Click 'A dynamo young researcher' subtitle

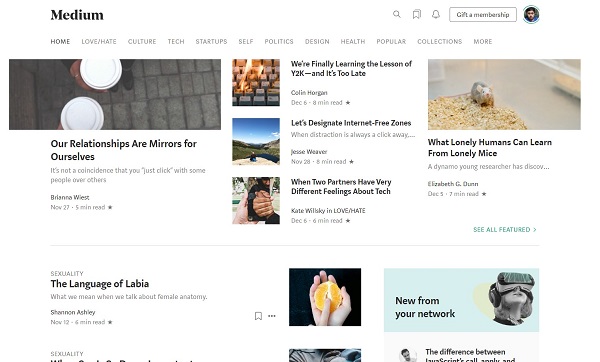(489, 167)
